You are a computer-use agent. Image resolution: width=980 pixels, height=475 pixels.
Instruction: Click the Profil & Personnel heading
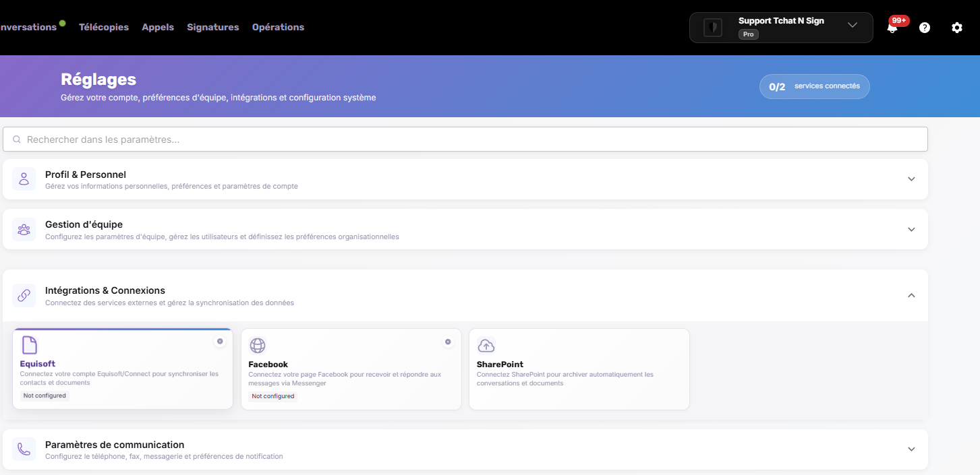pyautogui.click(x=86, y=175)
